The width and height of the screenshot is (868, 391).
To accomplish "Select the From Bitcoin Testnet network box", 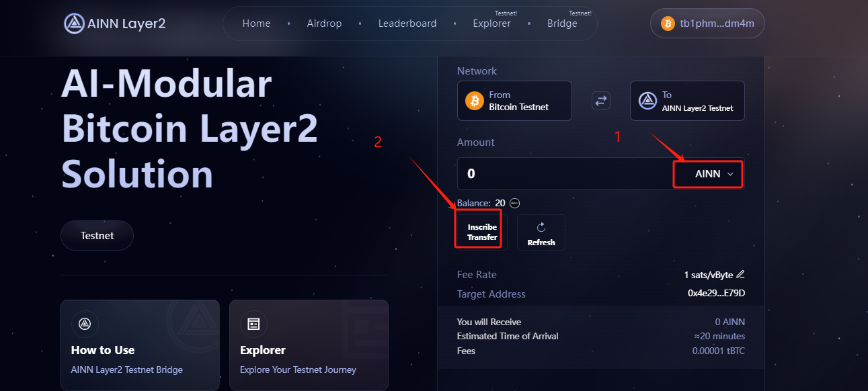I will click(514, 101).
